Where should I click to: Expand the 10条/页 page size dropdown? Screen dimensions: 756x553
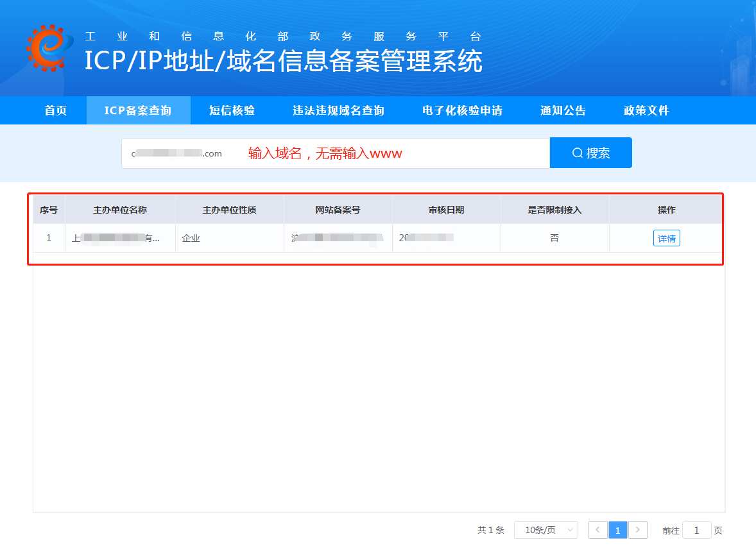(x=546, y=530)
